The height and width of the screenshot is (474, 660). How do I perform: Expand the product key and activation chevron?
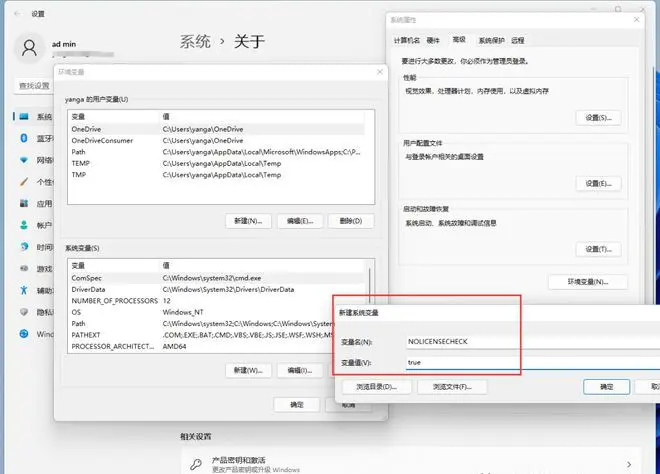point(629,464)
